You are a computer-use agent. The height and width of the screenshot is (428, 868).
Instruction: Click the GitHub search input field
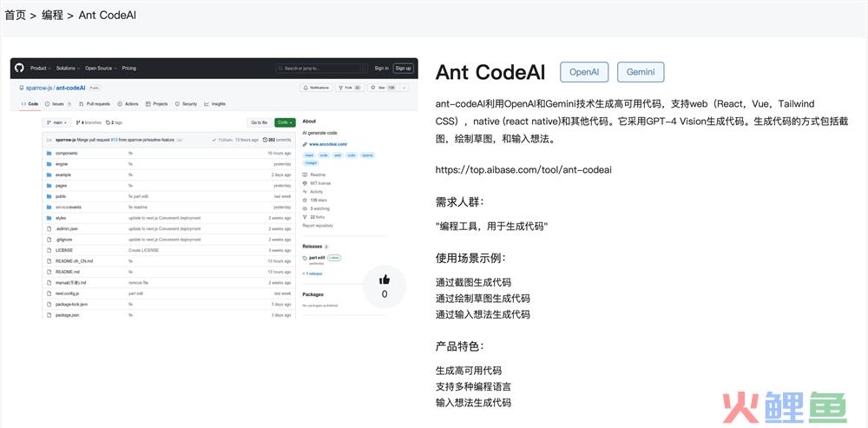click(x=319, y=68)
